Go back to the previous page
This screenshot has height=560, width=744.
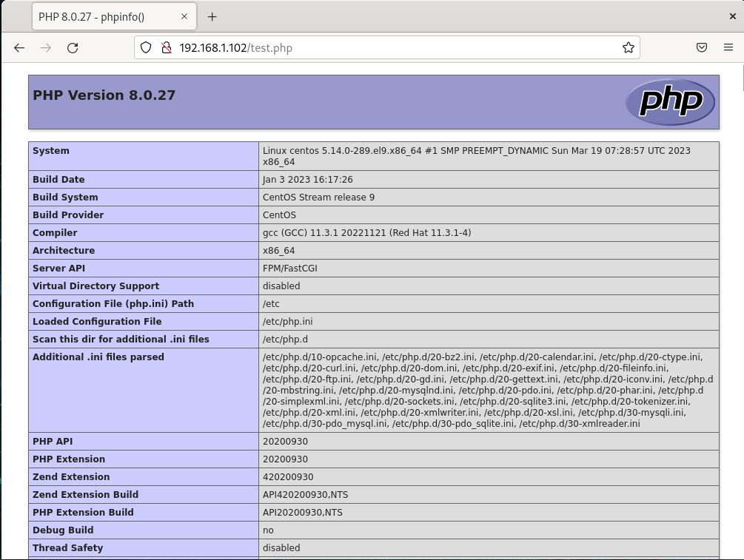click(19, 47)
